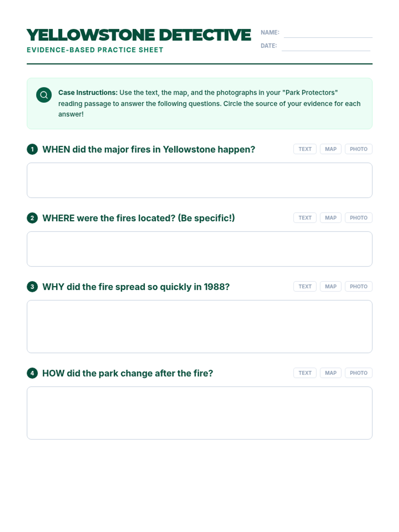Mark PHOTO as source for WHY question
This screenshot has height=532, width=399.
click(358, 286)
